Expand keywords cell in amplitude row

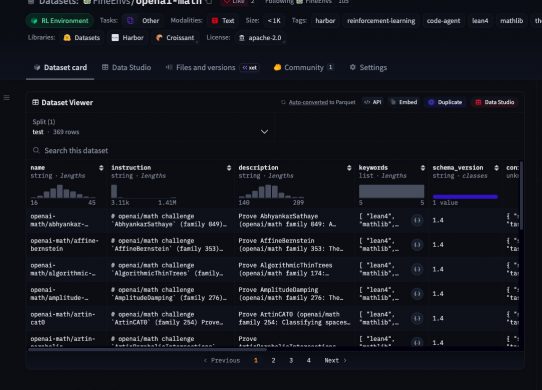pos(417,294)
